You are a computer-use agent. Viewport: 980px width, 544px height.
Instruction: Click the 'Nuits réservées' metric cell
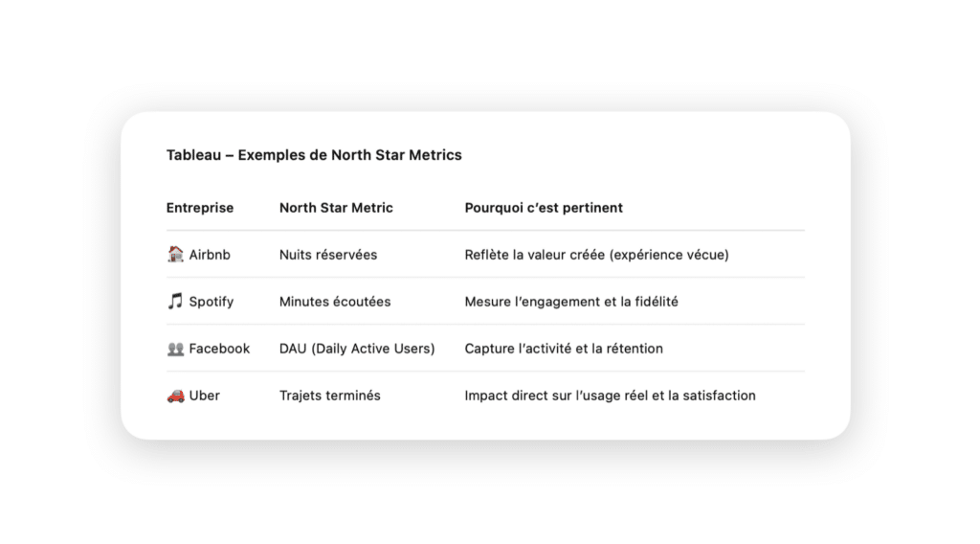[x=328, y=255]
